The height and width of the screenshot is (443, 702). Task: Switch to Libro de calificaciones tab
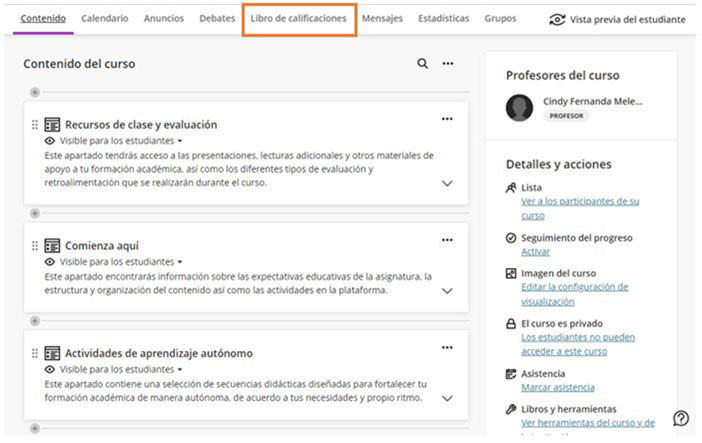299,18
